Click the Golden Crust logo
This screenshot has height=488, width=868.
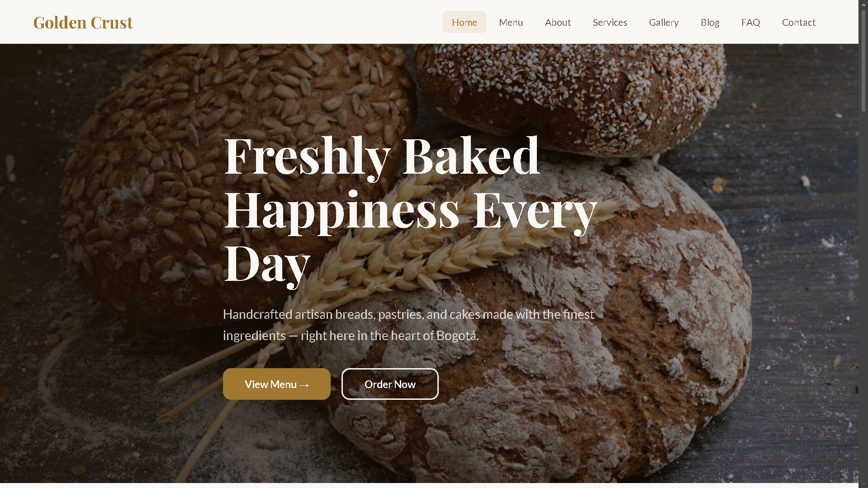click(83, 22)
